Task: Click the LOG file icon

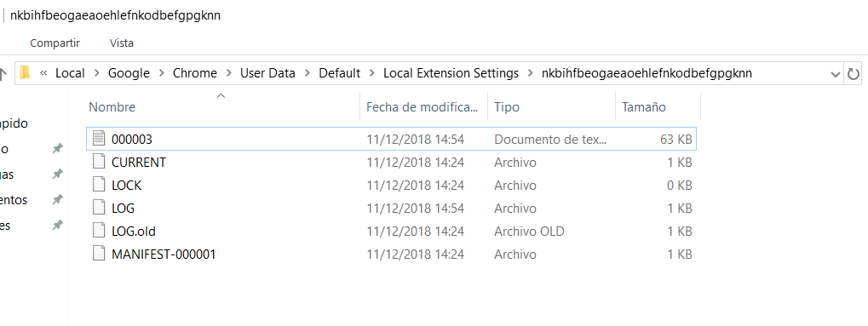Action: (99, 208)
